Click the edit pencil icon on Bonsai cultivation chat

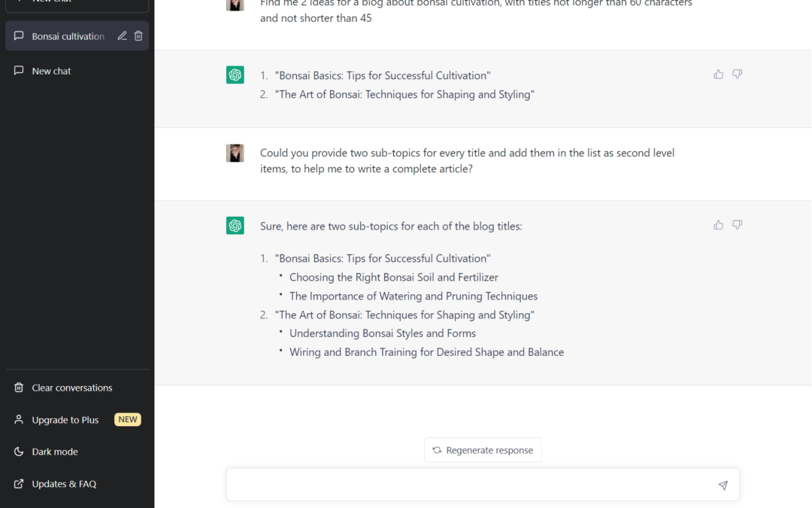122,36
